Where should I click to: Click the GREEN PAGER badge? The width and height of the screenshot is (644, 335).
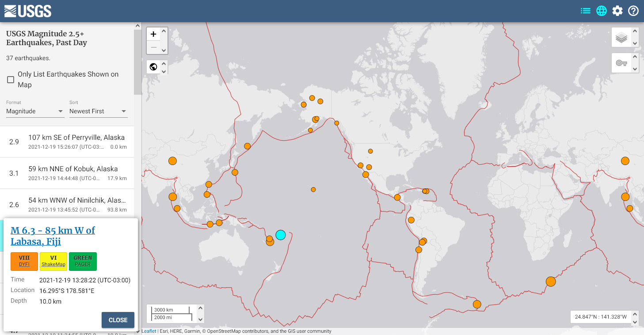[83, 261]
